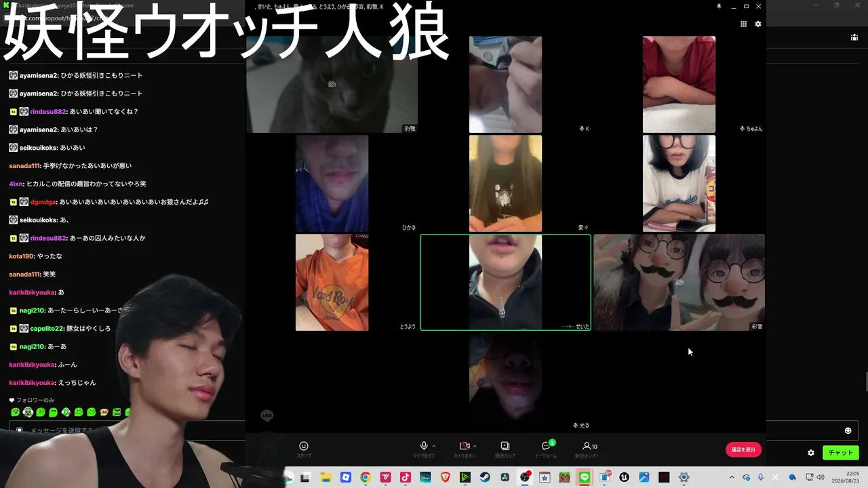Click the green チャット button
Screen dimensions: 868x488
[x=841, y=453]
